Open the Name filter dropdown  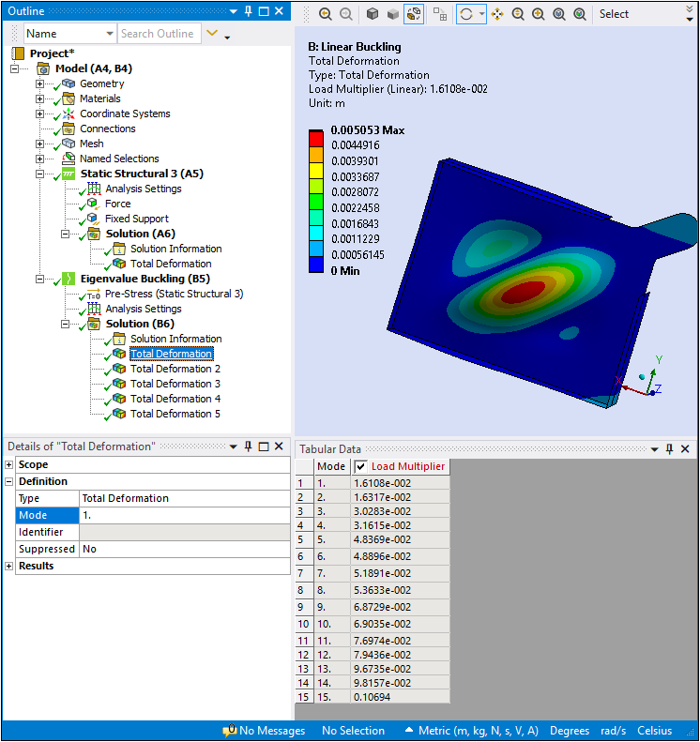click(x=109, y=34)
